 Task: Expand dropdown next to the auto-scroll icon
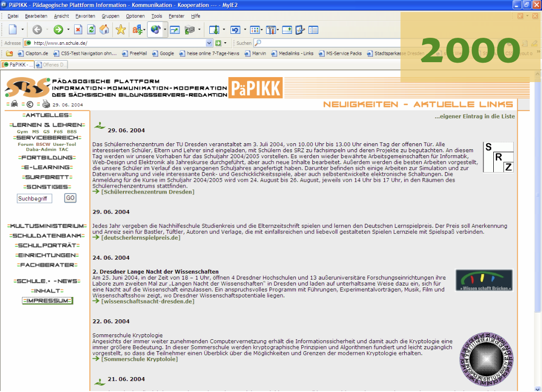tap(224, 30)
